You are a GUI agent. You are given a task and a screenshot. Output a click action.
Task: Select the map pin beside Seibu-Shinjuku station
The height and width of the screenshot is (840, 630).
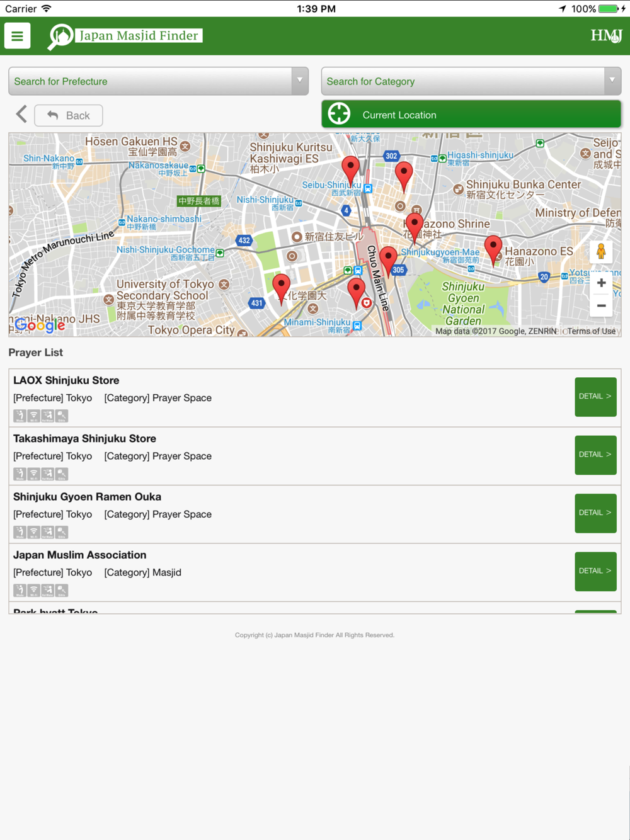[x=351, y=171]
